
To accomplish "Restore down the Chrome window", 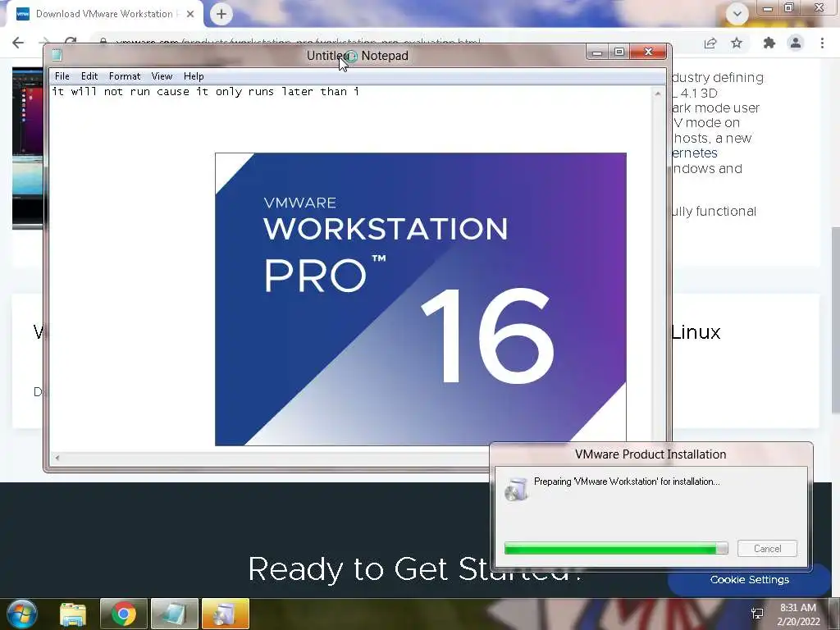I will coord(789,8).
